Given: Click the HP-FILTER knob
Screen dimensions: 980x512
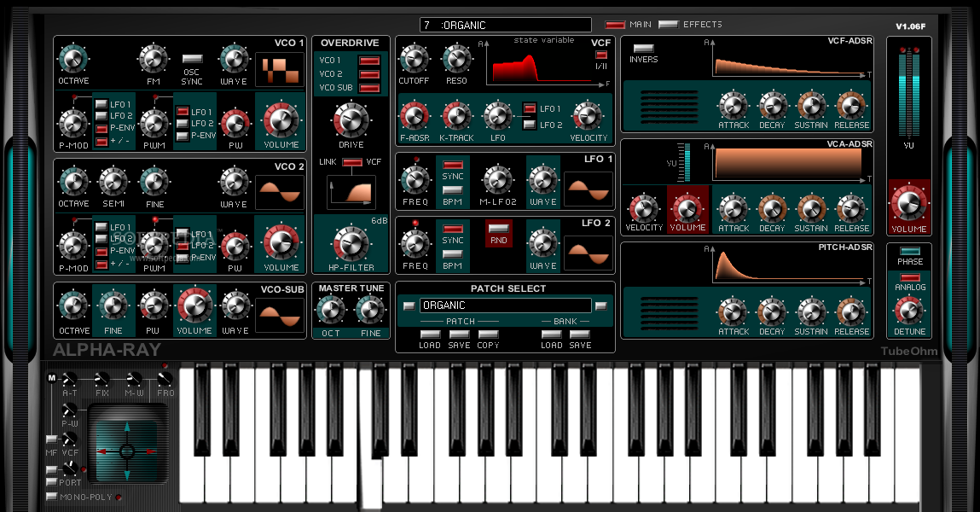Looking at the screenshot, I should pos(351,244).
